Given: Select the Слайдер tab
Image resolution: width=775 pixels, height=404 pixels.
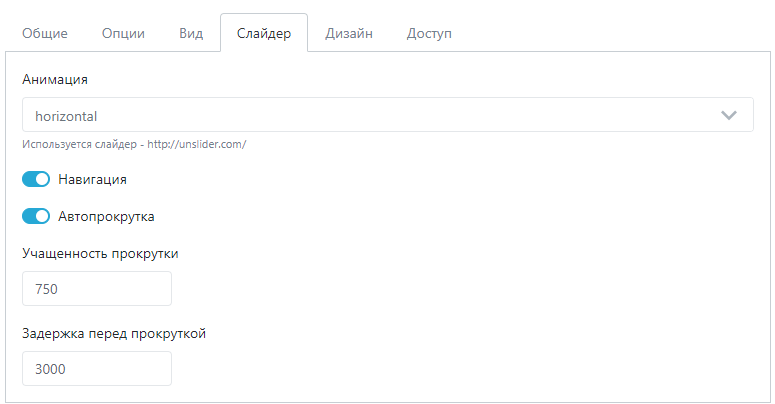Looking at the screenshot, I should coord(264,33).
